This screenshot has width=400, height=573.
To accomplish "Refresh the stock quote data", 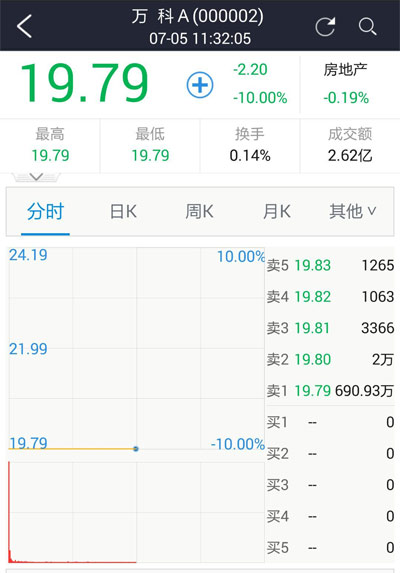I will click(x=325, y=26).
